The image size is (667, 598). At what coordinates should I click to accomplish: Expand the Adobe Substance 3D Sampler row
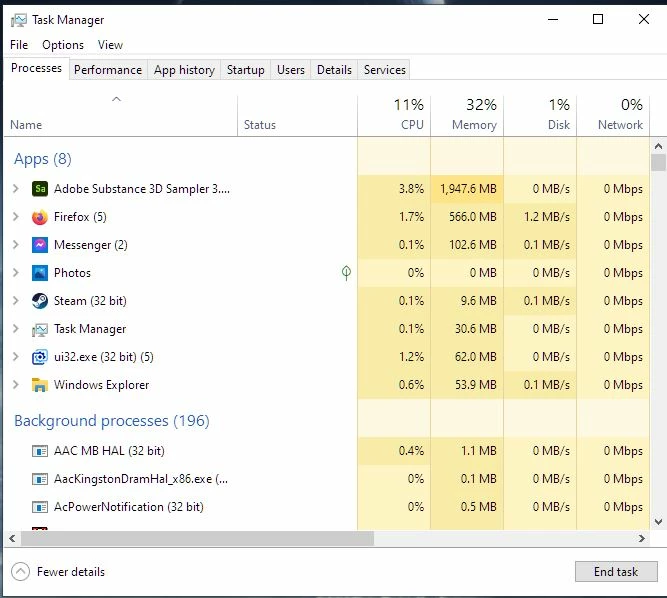coord(16,188)
